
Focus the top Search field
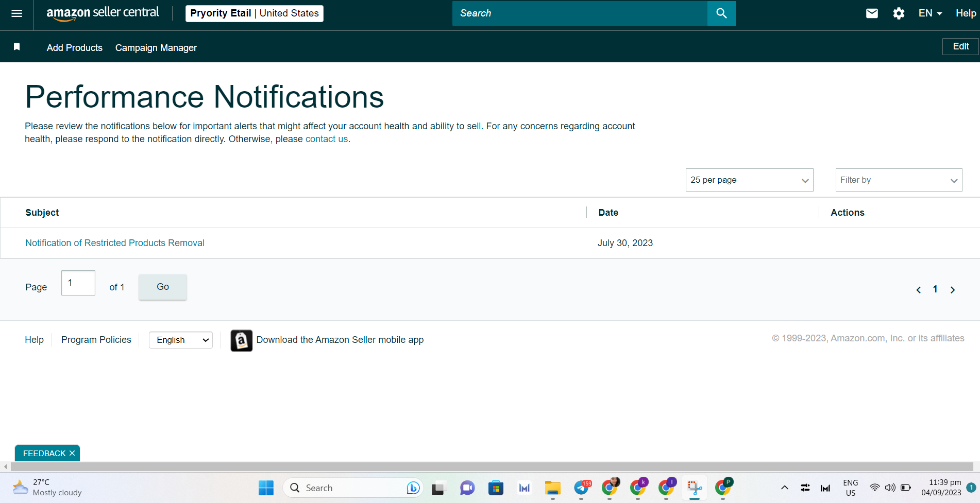(x=580, y=13)
